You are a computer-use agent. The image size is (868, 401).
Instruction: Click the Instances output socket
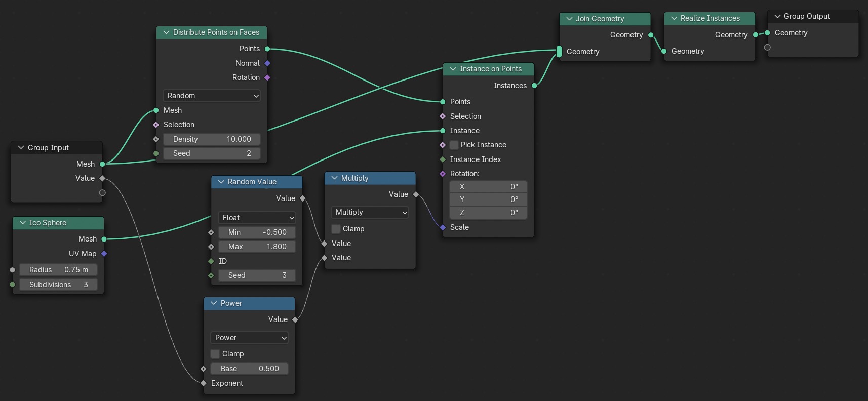[x=534, y=86]
